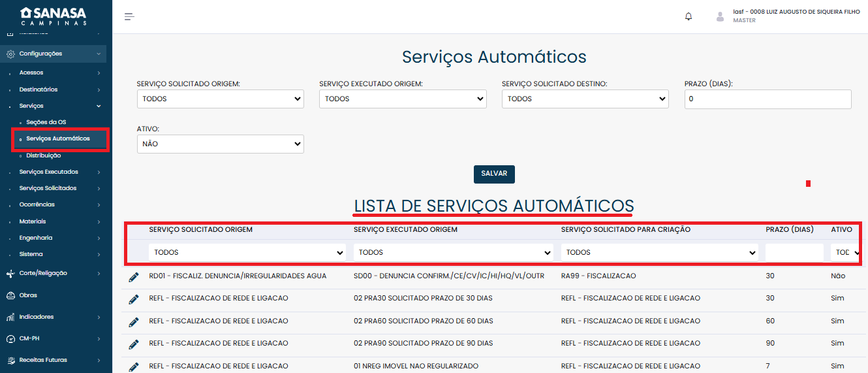Click the Prazo (Dias) input field

[767, 99]
